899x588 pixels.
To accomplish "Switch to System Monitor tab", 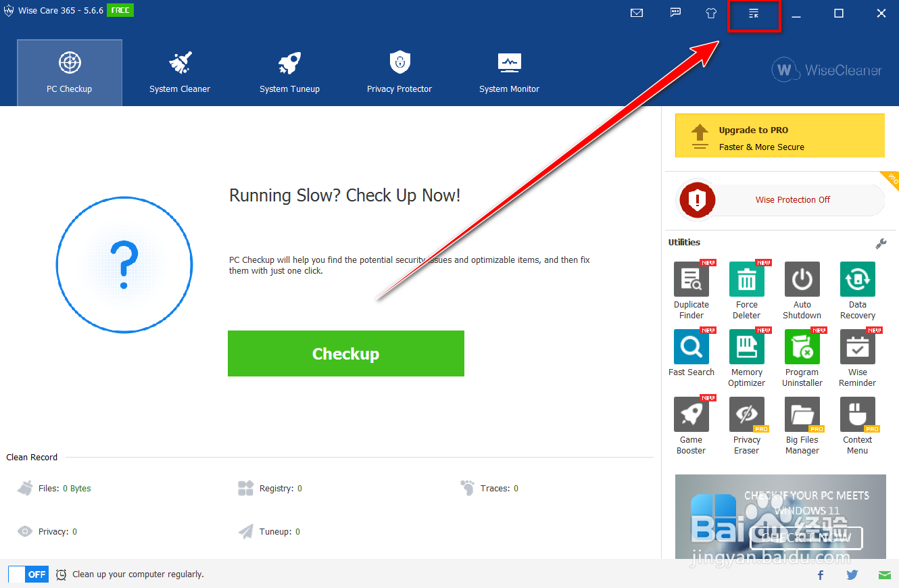I will [x=509, y=73].
